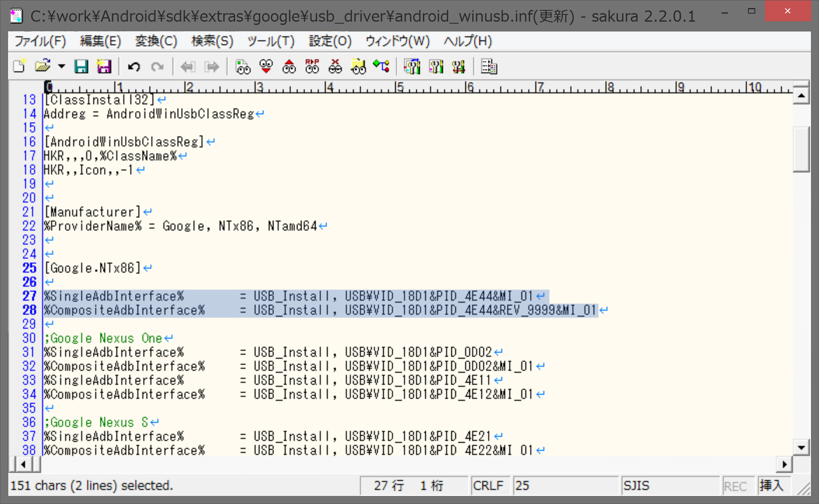The image size is (819, 504).
Task: Open the 検索(S) menu
Action: point(212,41)
